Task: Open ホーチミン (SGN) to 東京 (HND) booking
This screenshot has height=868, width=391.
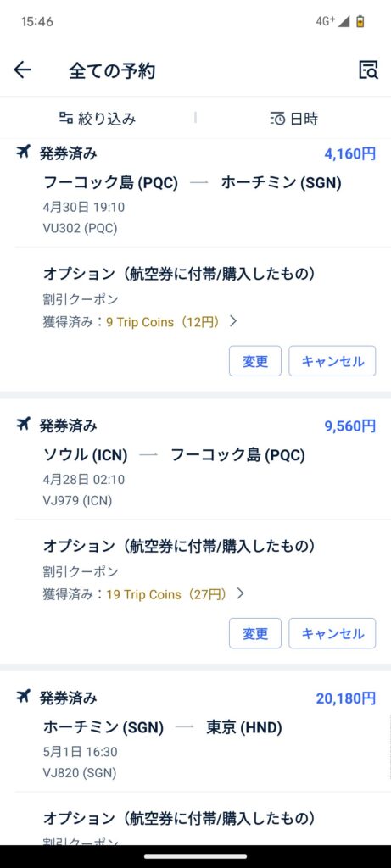Action: click(195, 737)
